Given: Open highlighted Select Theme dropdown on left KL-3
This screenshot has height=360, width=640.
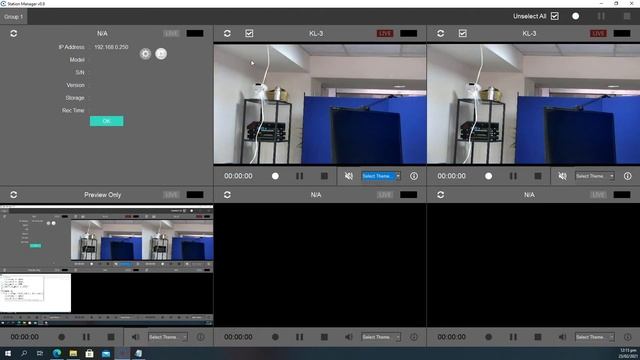Looking at the screenshot, I should point(381,176).
